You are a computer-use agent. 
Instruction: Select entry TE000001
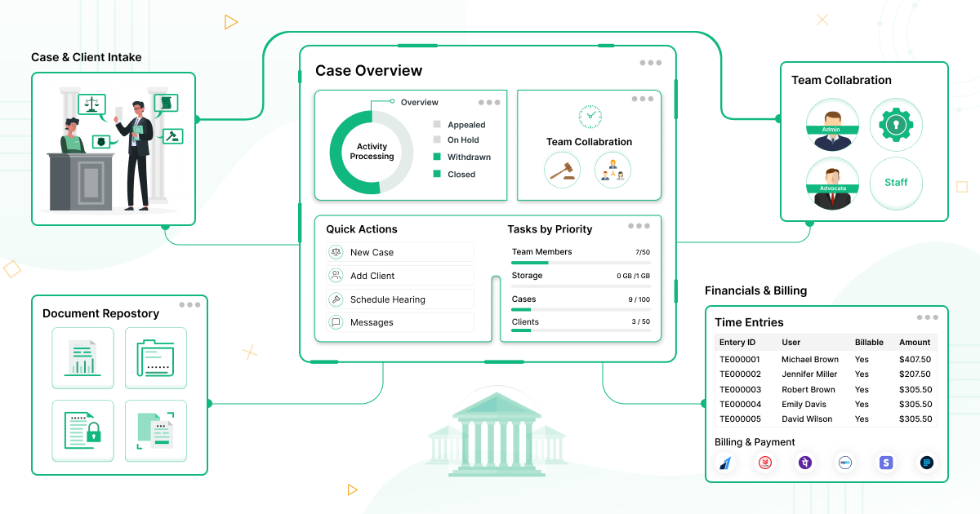point(740,359)
